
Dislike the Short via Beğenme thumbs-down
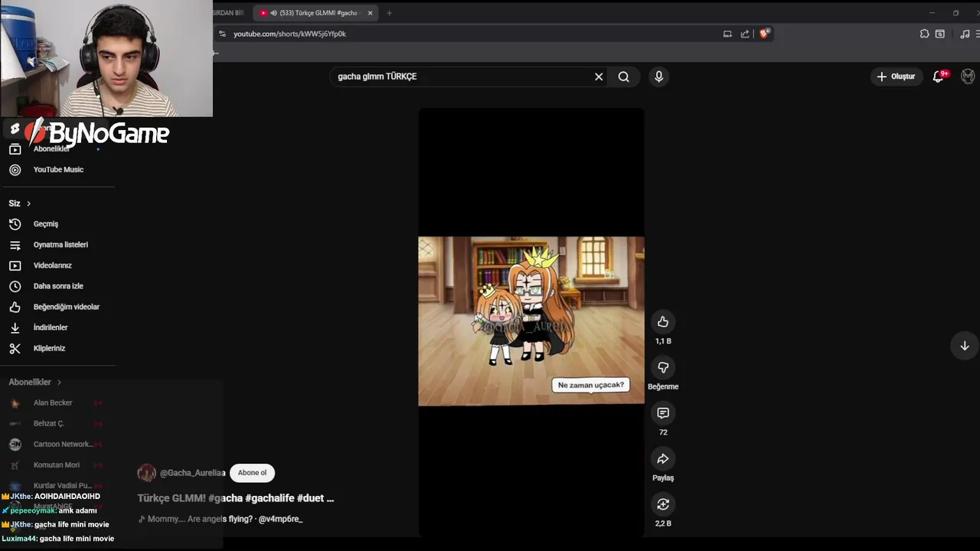663,367
